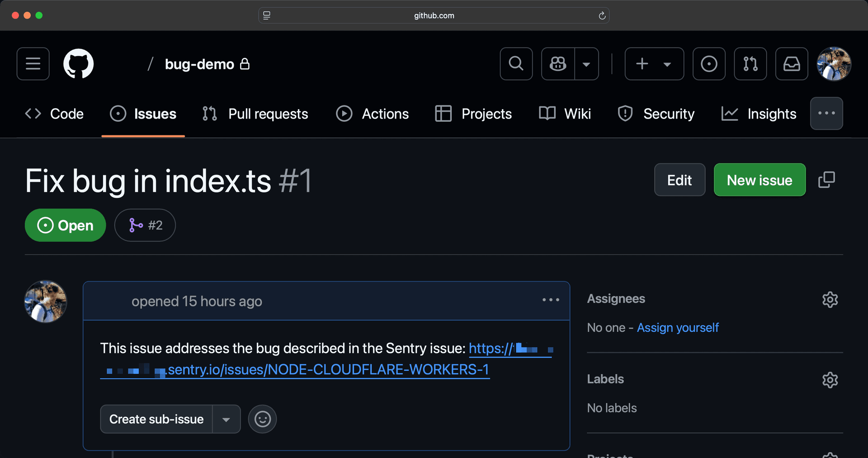The width and height of the screenshot is (868, 458).
Task: View your issues via the header issues icon
Action: click(708, 63)
